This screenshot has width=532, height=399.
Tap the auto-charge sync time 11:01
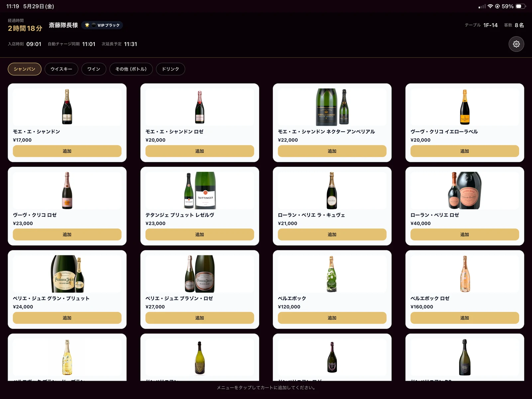[x=89, y=44]
